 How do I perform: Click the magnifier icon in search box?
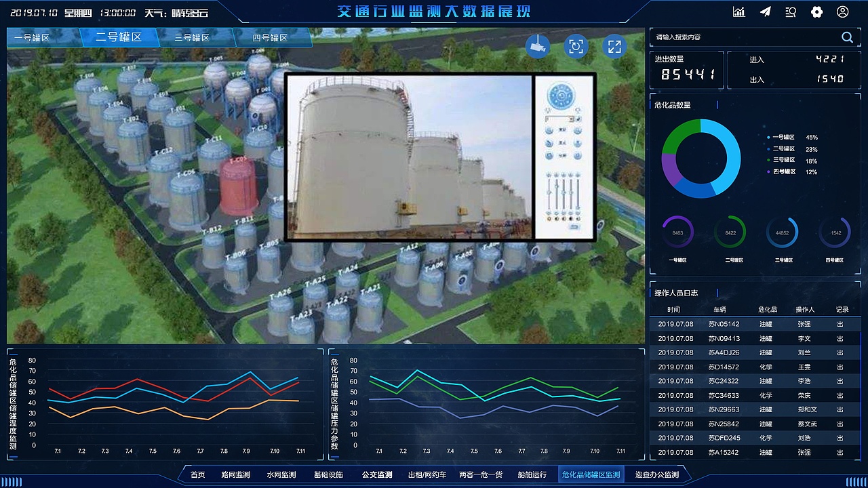[x=847, y=37]
